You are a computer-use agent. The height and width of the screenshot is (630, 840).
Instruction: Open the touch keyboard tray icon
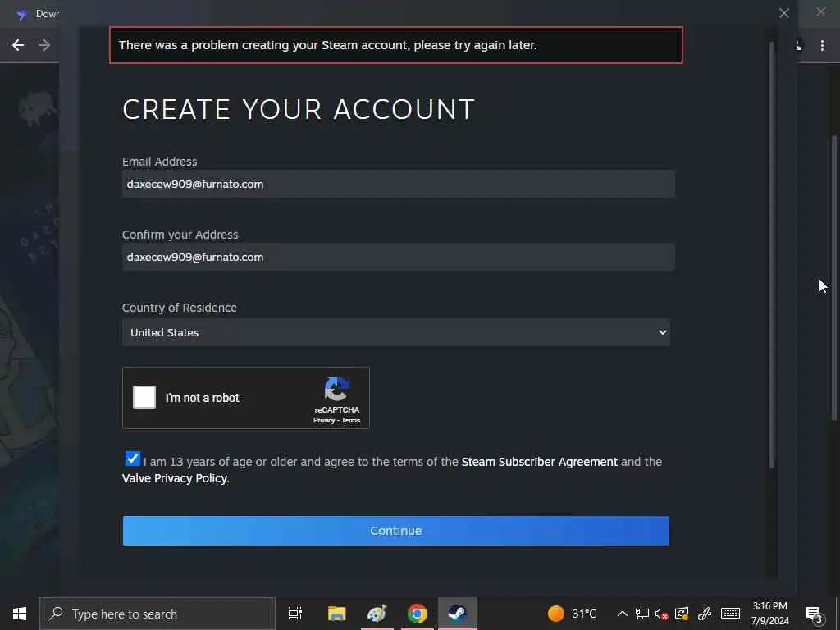pyautogui.click(x=730, y=614)
